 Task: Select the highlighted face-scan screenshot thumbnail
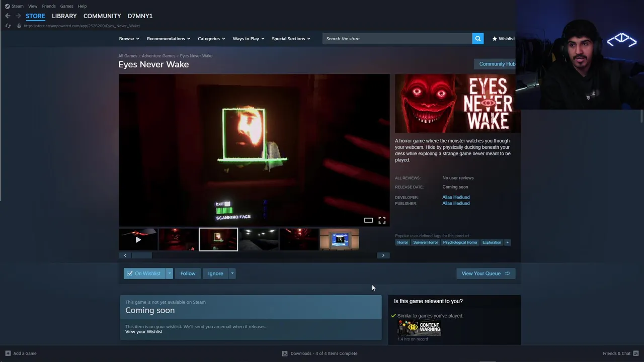218,239
